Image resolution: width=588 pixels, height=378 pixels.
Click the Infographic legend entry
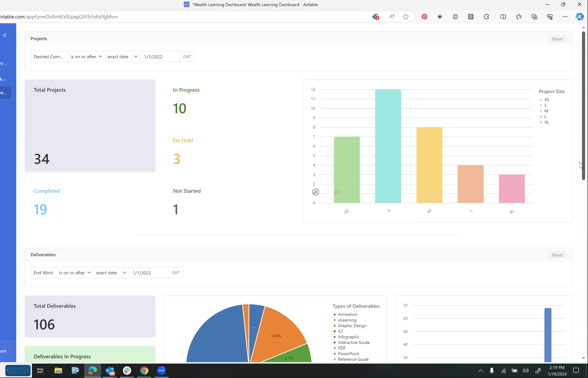click(346, 337)
